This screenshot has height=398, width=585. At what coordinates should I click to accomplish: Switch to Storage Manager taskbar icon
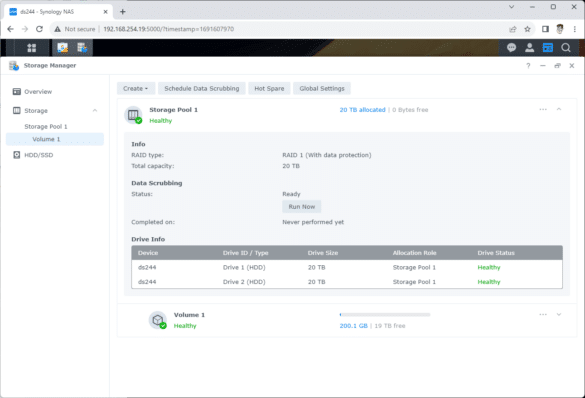(82, 48)
